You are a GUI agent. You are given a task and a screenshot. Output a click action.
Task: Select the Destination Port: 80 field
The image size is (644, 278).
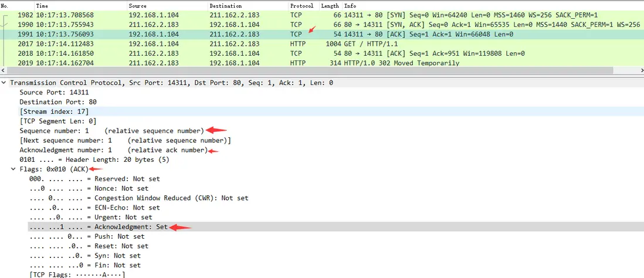58,102
